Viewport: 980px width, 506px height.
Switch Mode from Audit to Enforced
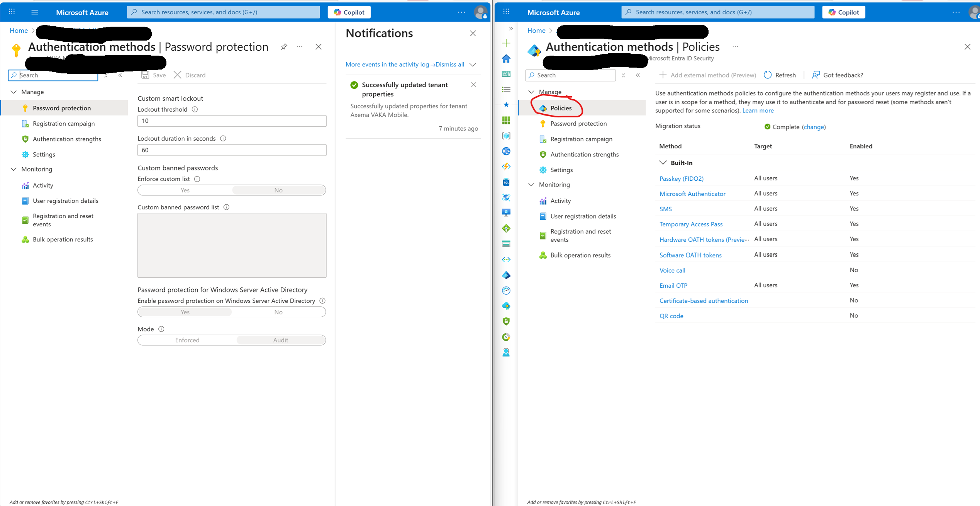187,340
